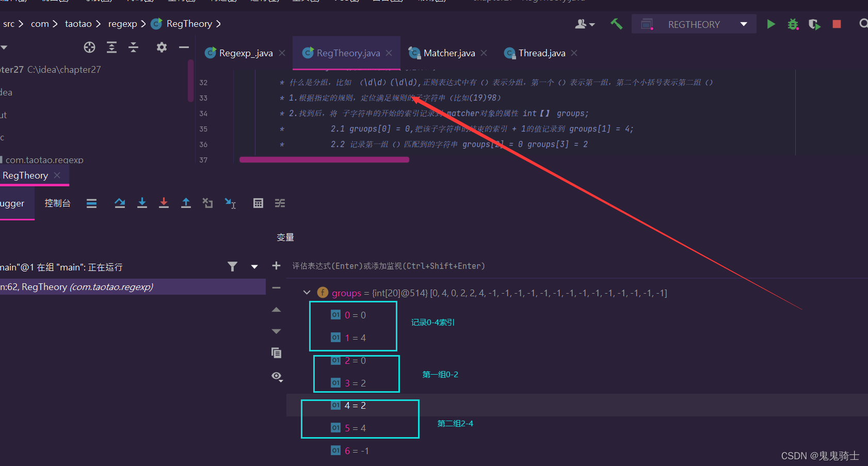The width and height of the screenshot is (868, 466).
Task: Click the Step Over debug icon
Action: point(120,203)
